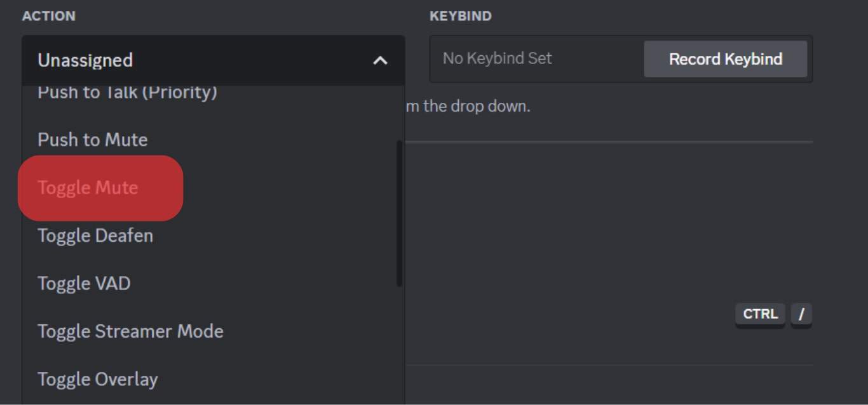This screenshot has width=868, height=405.
Task: Select Toggle Streamer Mode action
Action: [x=130, y=331]
